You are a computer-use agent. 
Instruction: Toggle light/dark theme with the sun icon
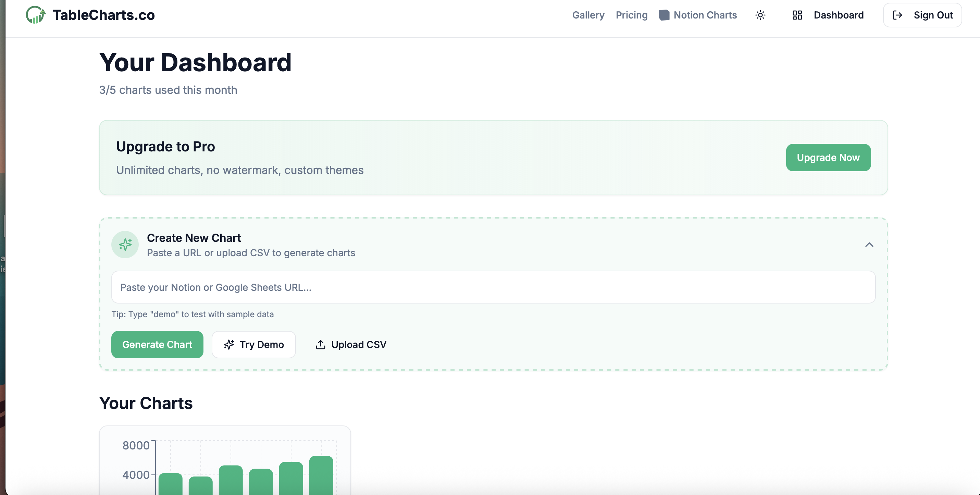coord(760,15)
